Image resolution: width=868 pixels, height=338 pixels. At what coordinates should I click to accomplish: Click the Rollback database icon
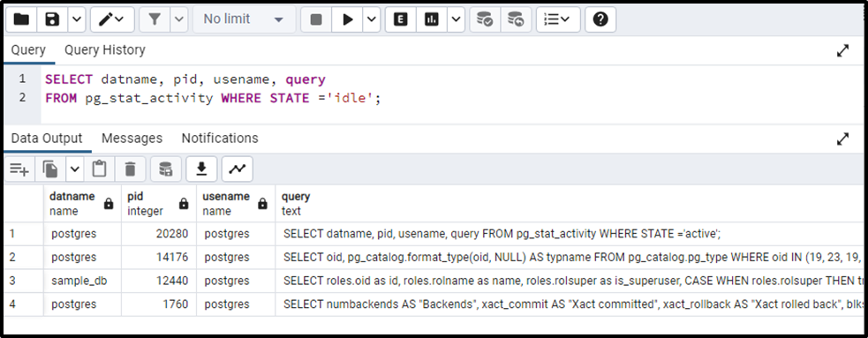point(516,20)
